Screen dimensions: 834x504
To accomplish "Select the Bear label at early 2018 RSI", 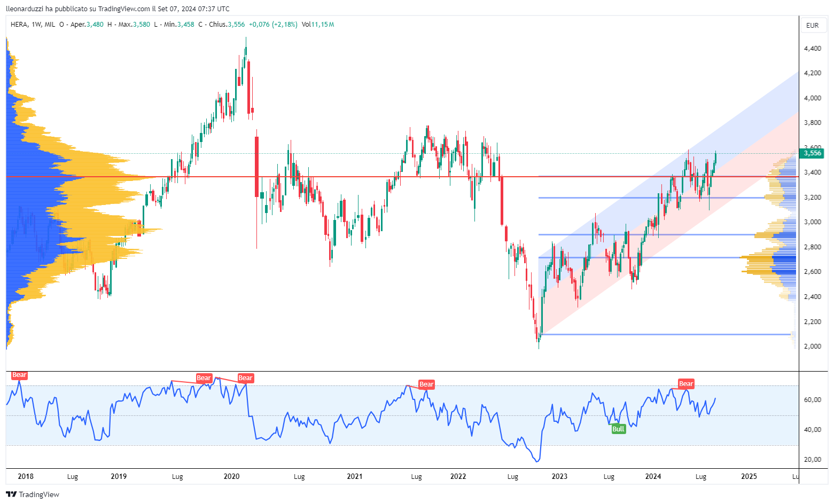I will click(x=19, y=375).
